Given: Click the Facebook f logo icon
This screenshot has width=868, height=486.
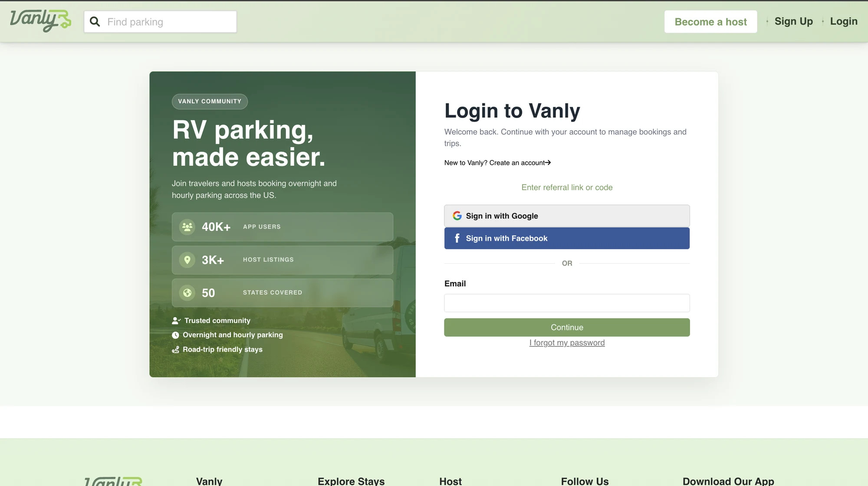Looking at the screenshot, I should point(457,238).
